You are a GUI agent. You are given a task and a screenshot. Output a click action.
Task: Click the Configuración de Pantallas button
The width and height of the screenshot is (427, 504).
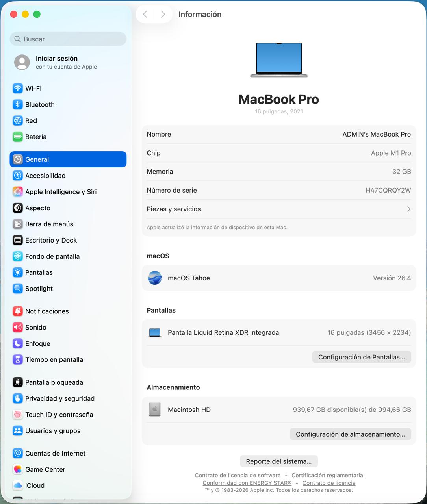coord(361,357)
